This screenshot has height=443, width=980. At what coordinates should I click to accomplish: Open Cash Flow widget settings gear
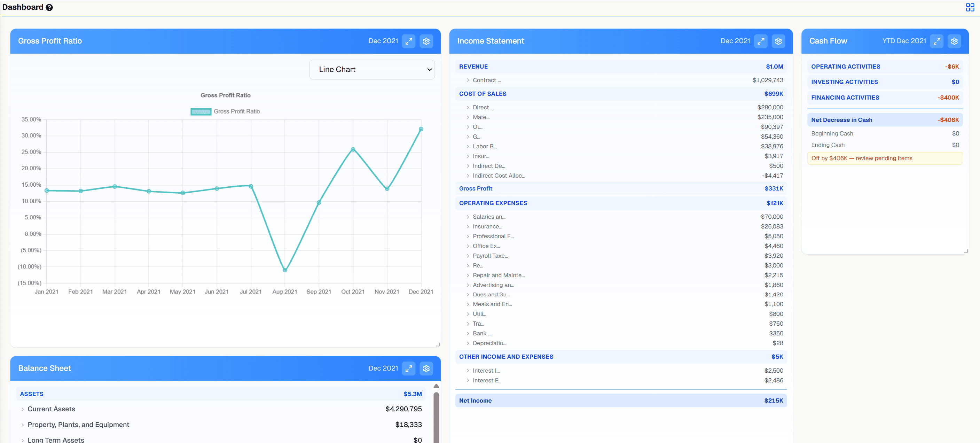[954, 41]
